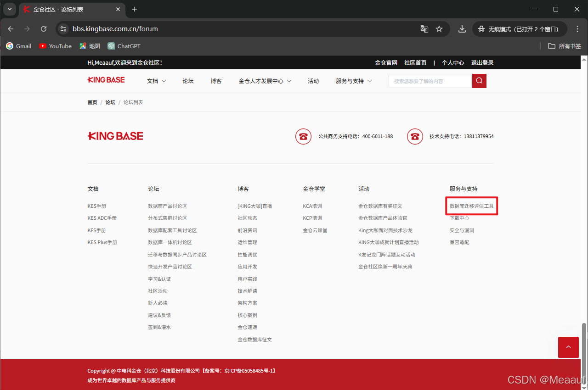Open 博客 in the top navigation

(216, 81)
